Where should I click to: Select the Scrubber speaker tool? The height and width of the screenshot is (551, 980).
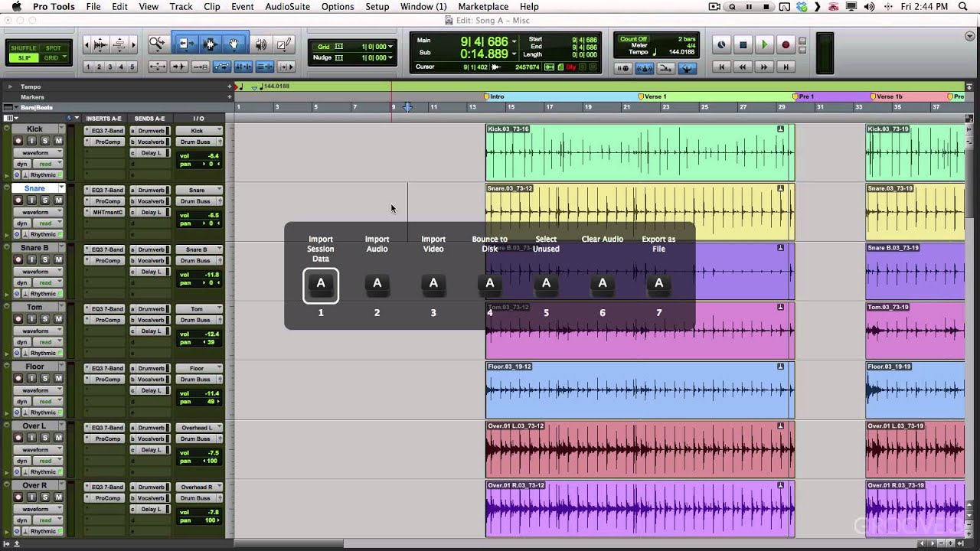click(x=261, y=44)
